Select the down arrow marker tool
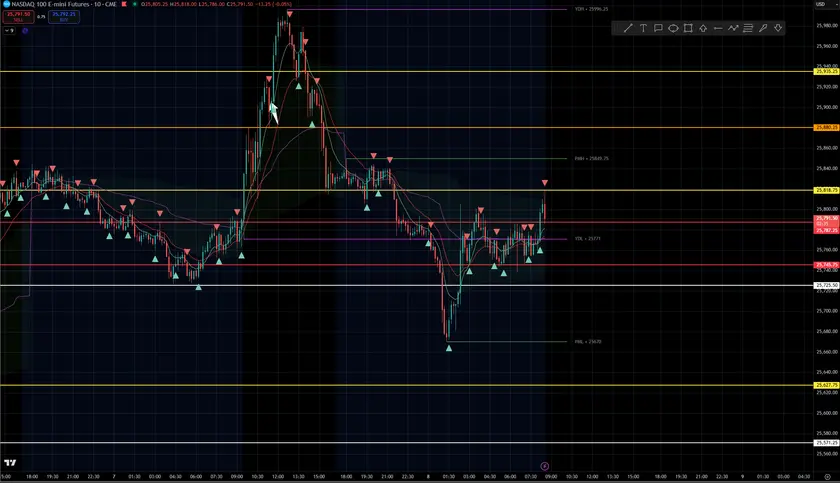The height and width of the screenshot is (483, 840). click(778, 28)
